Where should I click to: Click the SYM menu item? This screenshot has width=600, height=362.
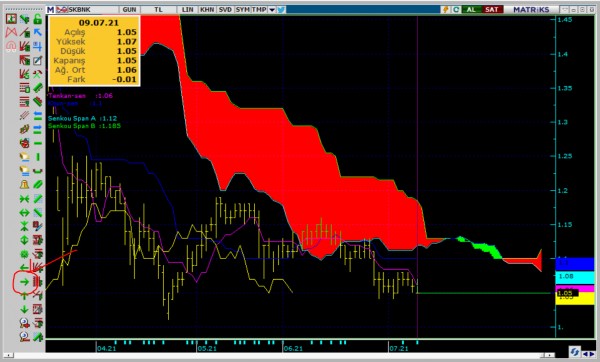[x=242, y=10]
